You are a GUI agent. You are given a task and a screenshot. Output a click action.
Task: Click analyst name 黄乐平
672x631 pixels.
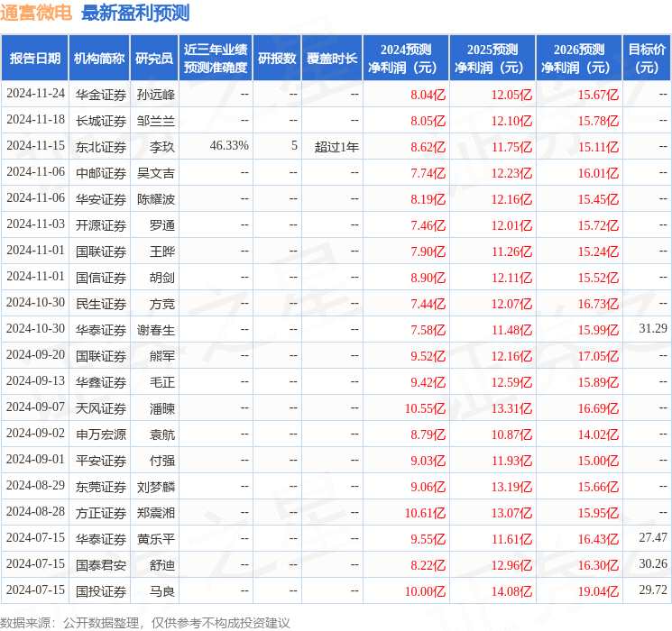[155, 539]
